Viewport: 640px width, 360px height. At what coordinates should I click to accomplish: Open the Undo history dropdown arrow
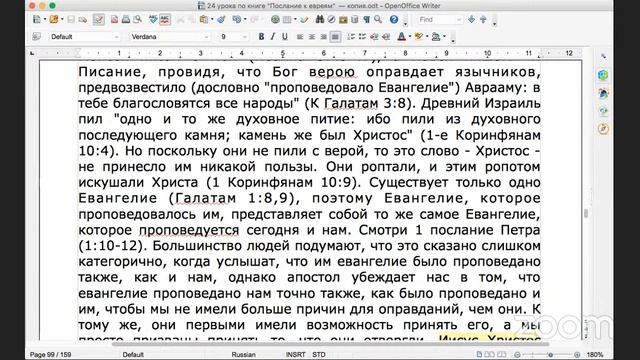244,19
